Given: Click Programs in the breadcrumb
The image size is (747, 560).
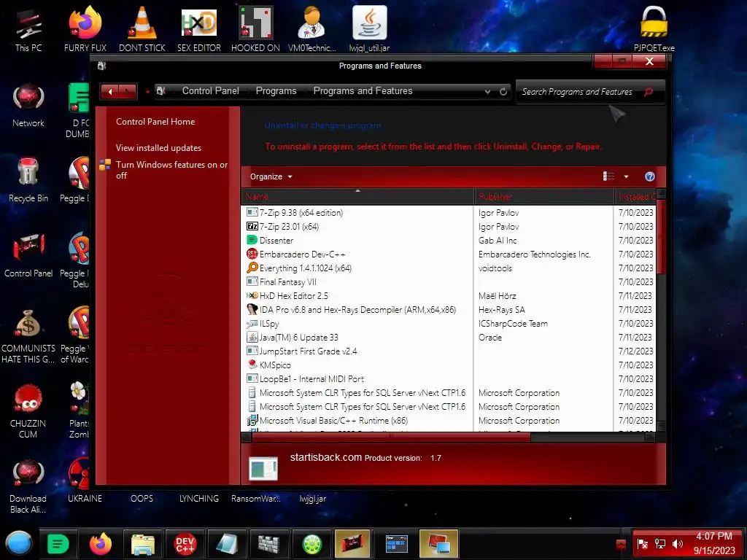Looking at the screenshot, I should [276, 91].
